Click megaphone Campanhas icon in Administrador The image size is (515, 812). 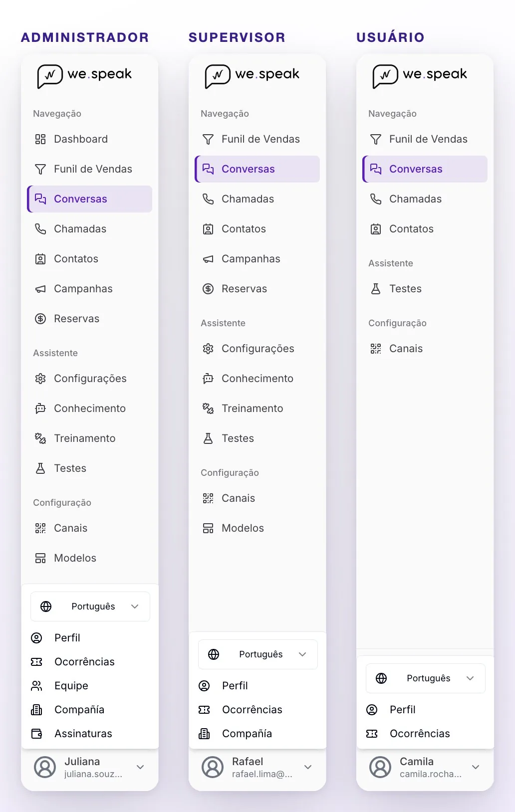tap(40, 289)
